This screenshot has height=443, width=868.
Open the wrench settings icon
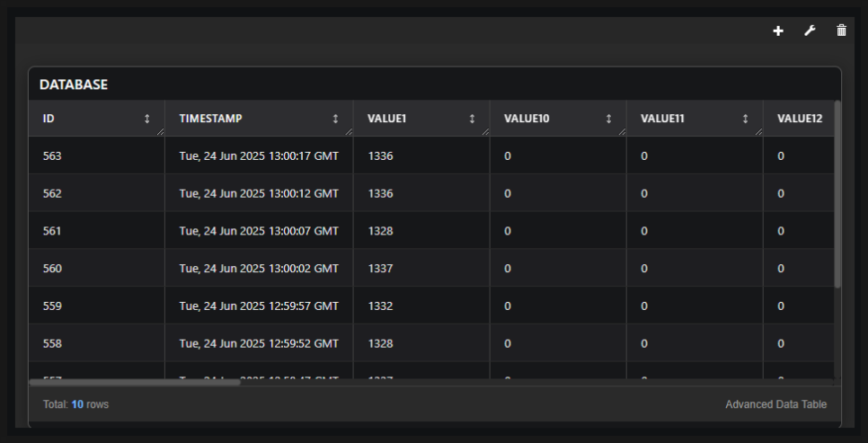810,31
